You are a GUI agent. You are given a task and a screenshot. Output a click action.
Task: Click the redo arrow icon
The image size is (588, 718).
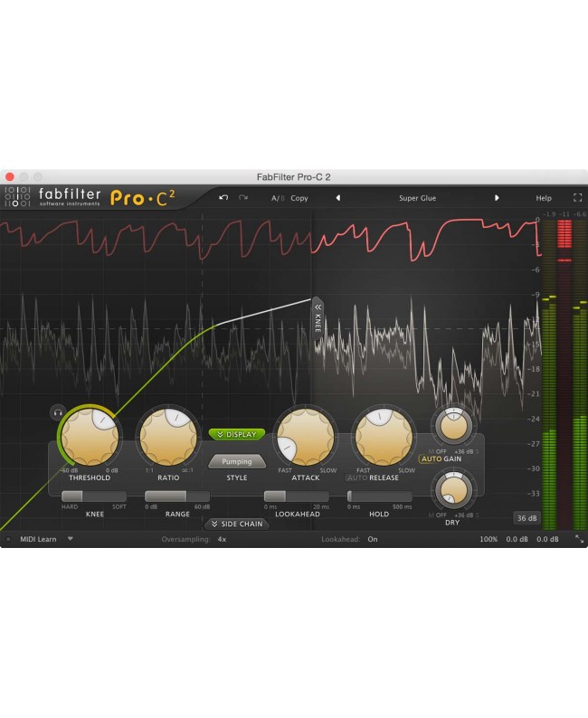[243, 197]
